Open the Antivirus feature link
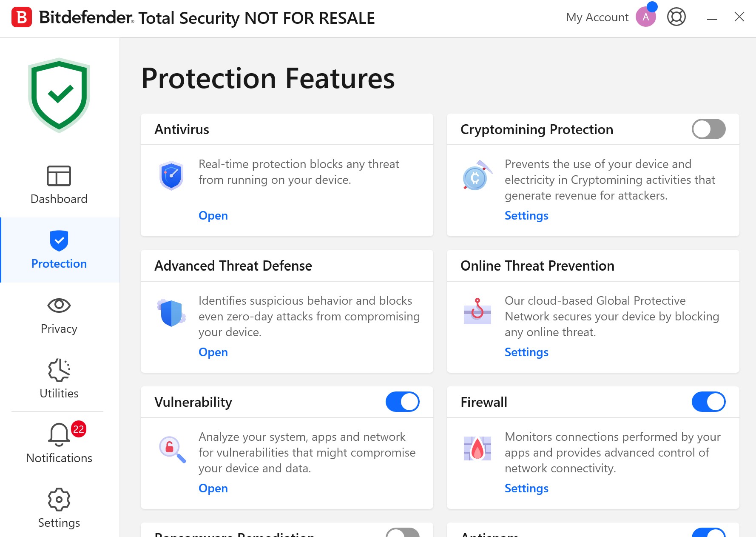 [x=213, y=216]
